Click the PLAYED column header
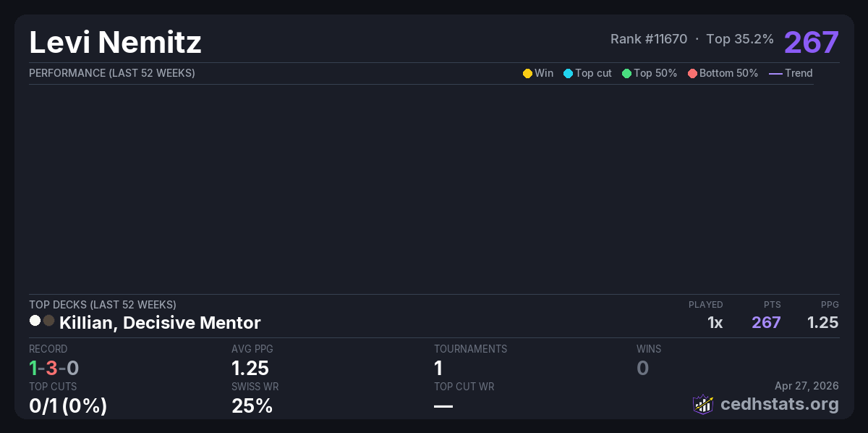 (705, 305)
